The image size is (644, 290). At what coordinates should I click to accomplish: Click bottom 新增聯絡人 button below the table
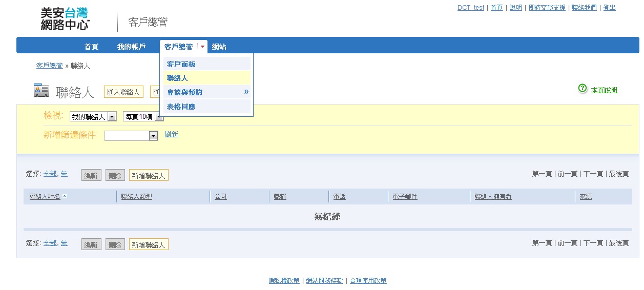(x=149, y=244)
